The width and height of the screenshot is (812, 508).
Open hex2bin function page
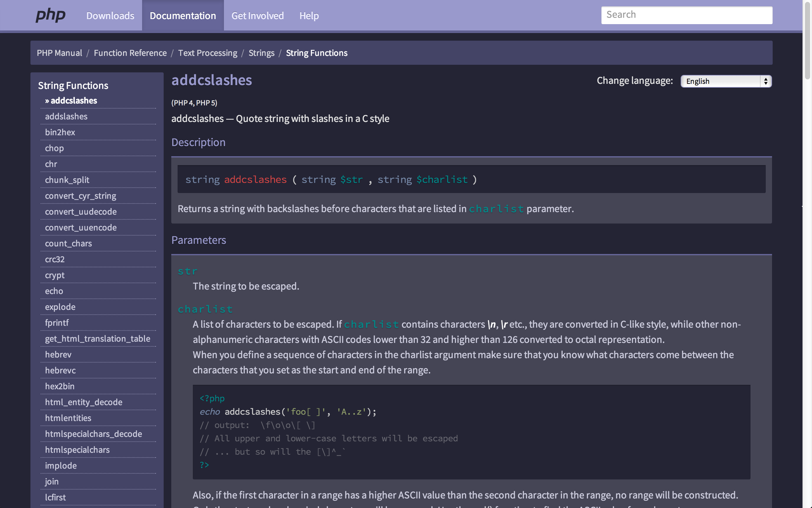click(x=60, y=386)
